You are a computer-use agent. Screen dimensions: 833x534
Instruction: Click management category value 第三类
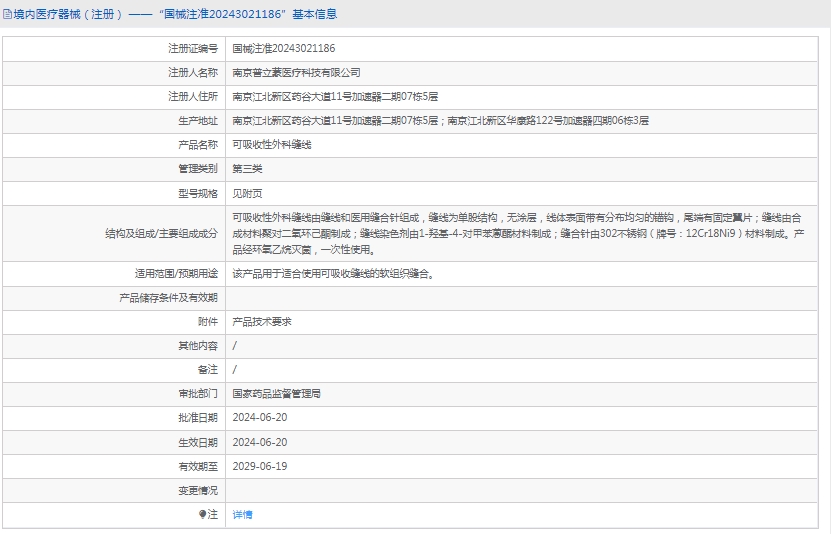click(x=248, y=168)
